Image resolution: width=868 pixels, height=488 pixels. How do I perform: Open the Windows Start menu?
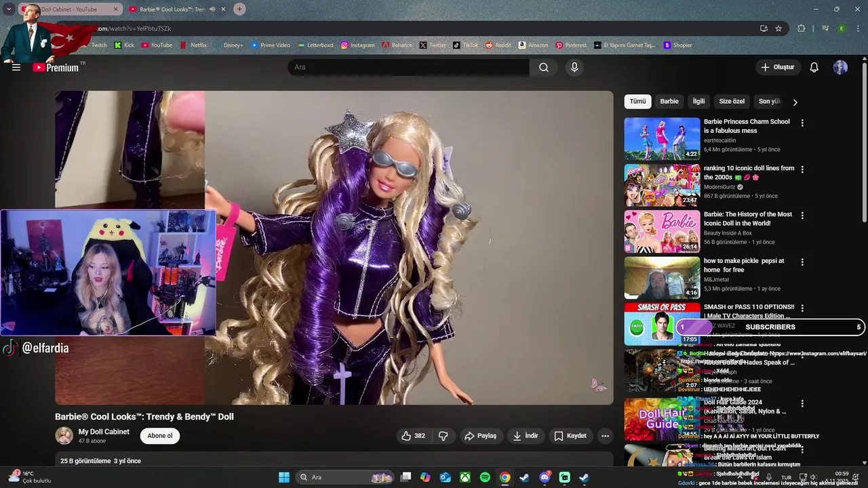coord(284,477)
